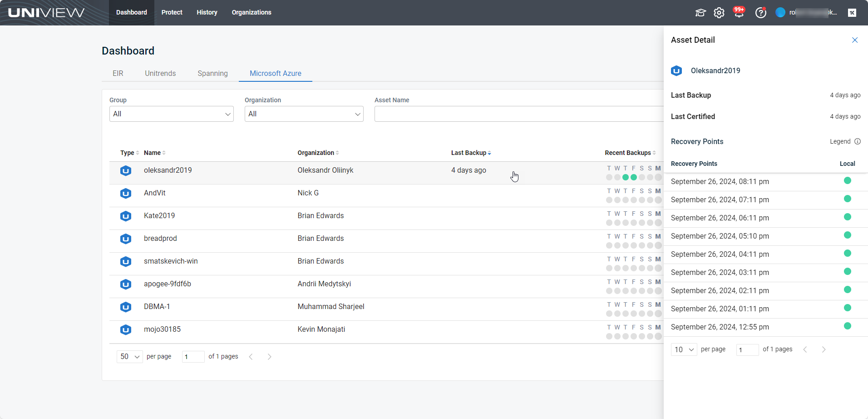Image resolution: width=868 pixels, height=419 pixels.
Task: Click green status dot for 08:11 pm recovery point
Action: click(x=847, y=181)
